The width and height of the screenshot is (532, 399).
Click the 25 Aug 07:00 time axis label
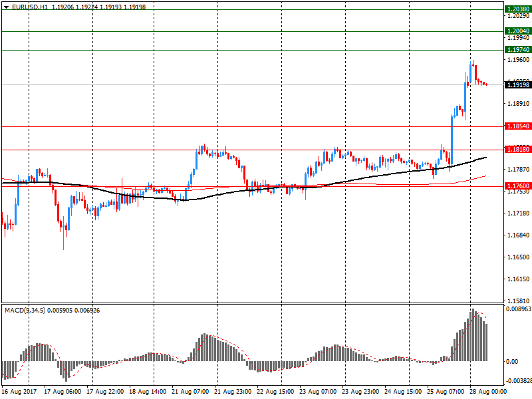pyautogui.click(x=446, y=392)
